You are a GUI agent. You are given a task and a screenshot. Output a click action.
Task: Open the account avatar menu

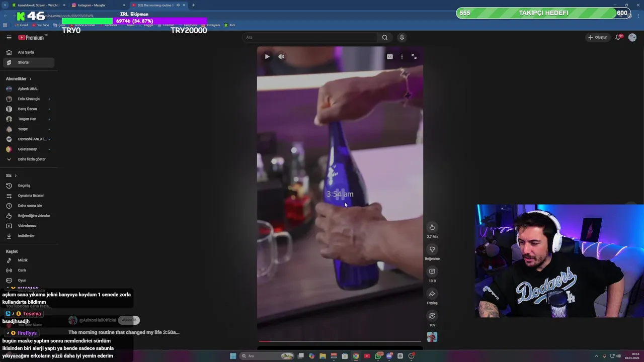[x=632, y=37]
